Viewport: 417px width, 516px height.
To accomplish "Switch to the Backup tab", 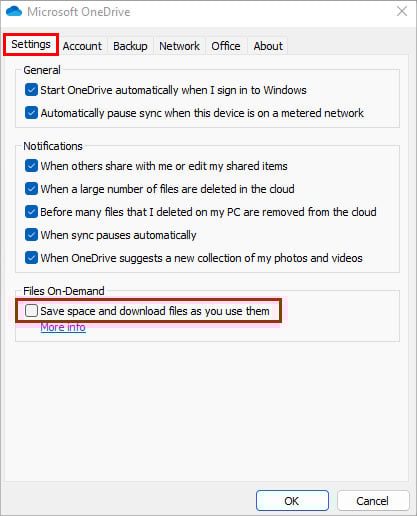I will (130, 46).
